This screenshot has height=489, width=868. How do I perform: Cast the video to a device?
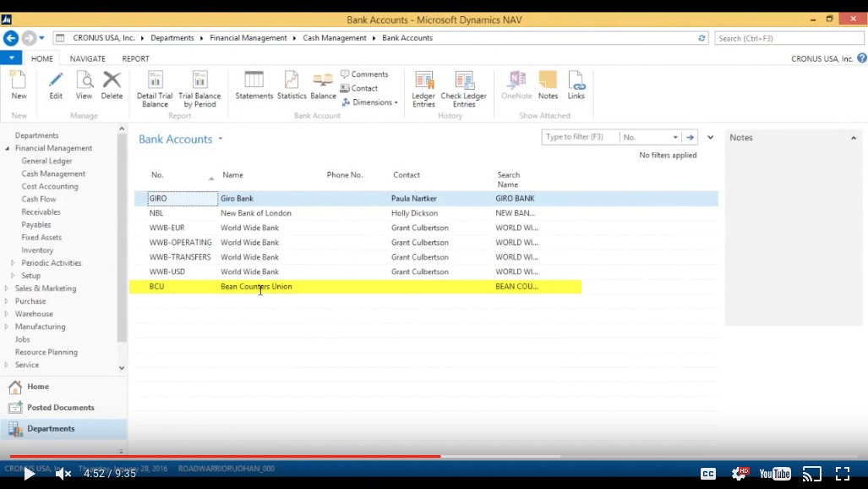[812, 474]
